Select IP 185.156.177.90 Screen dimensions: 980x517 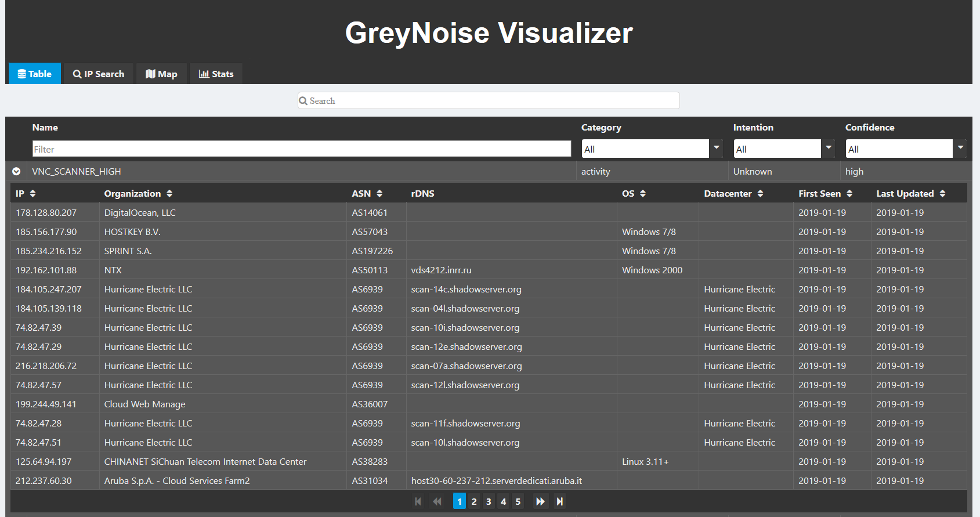[x=46, y=232]
